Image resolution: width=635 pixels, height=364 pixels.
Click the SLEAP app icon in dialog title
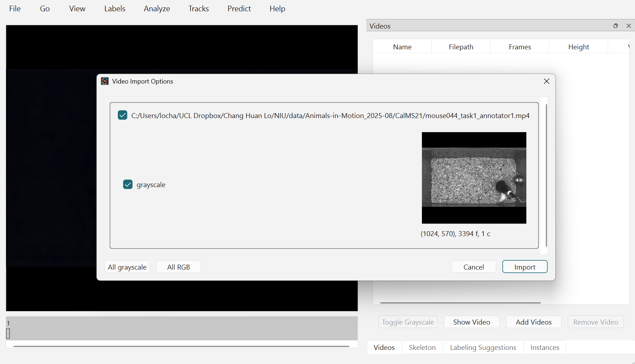coord(105,81)
